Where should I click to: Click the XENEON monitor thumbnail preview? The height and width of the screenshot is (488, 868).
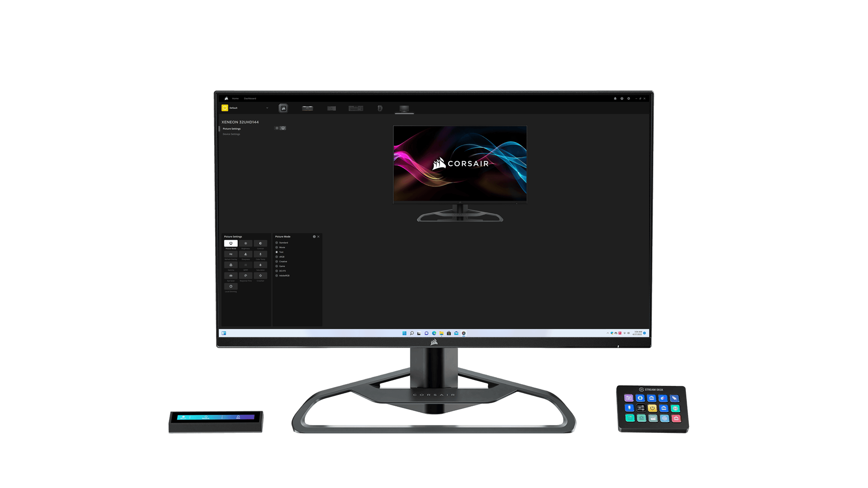tap(460, 173)
